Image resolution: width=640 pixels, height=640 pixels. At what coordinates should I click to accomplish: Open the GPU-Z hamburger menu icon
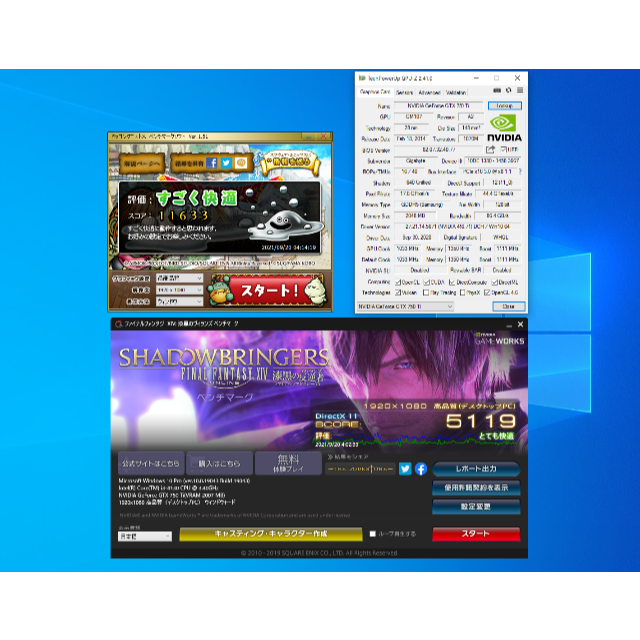pos(520,90)
